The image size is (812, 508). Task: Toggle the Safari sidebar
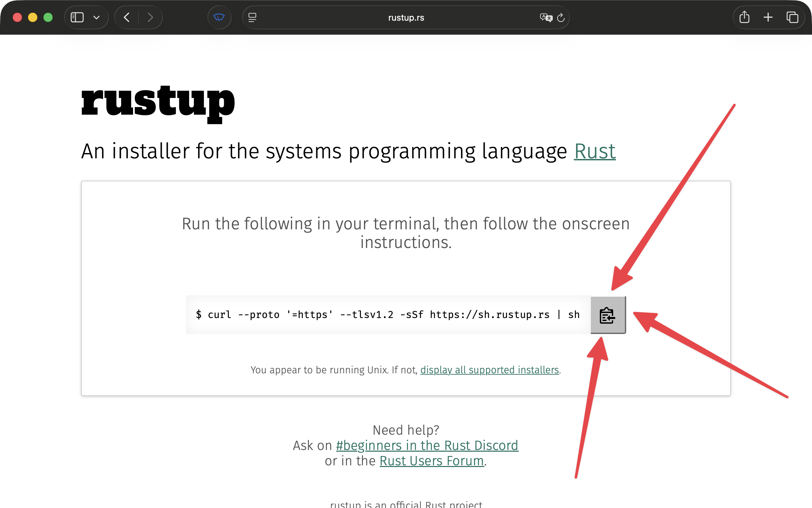[77, 17]
